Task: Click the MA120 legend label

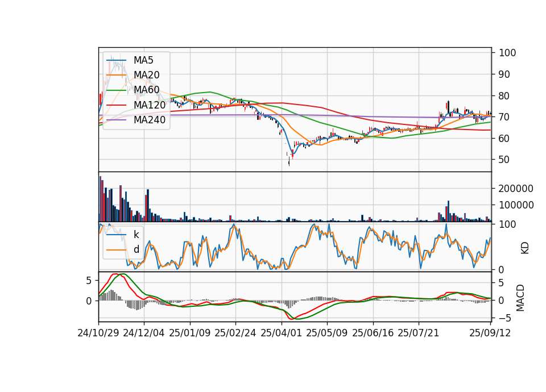Action: click(150, 105)
